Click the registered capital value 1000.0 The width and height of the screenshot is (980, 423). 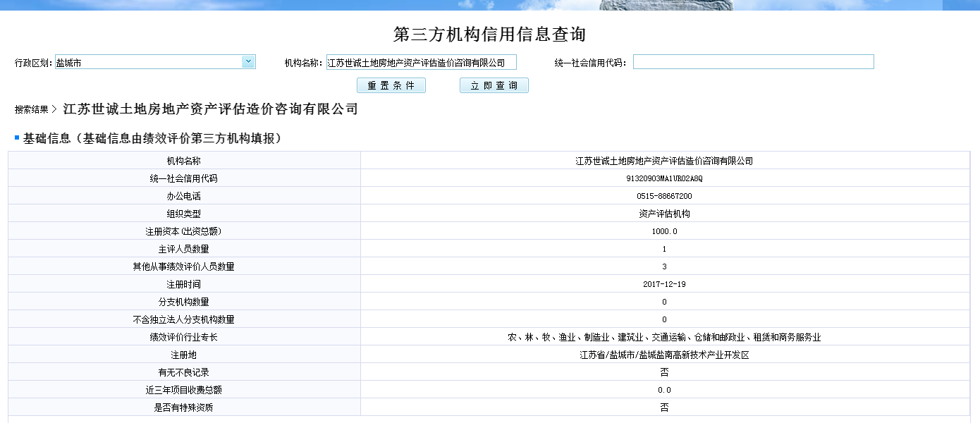pos(664,231)
